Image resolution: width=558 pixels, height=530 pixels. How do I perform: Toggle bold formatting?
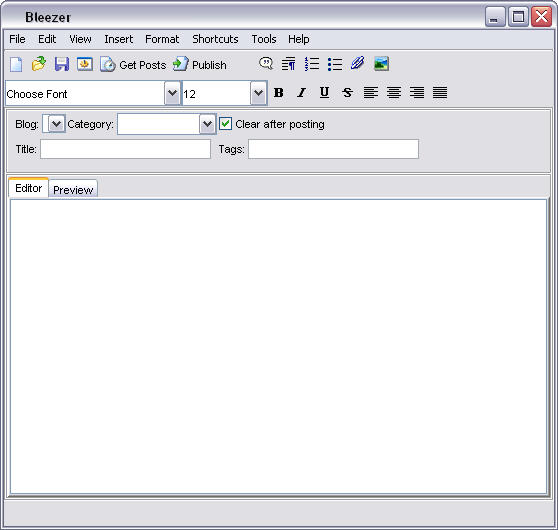coord(279,93)
